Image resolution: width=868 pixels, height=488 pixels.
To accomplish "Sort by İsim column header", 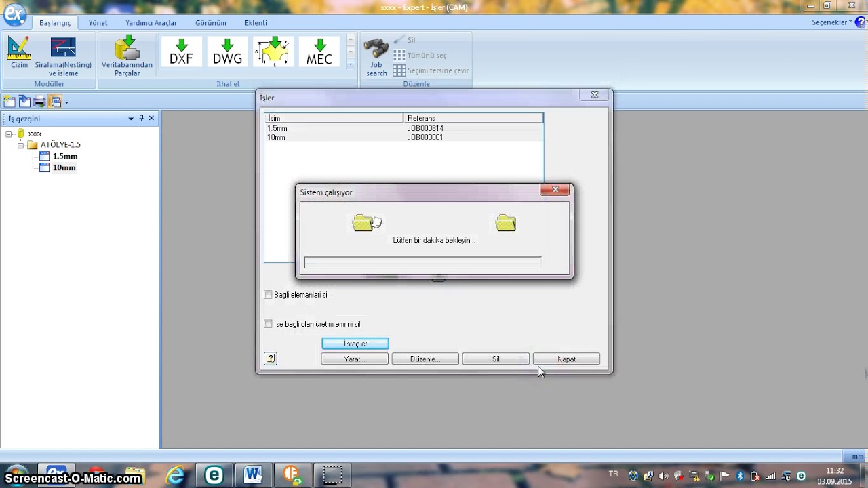I will click(x=334, y=118).
